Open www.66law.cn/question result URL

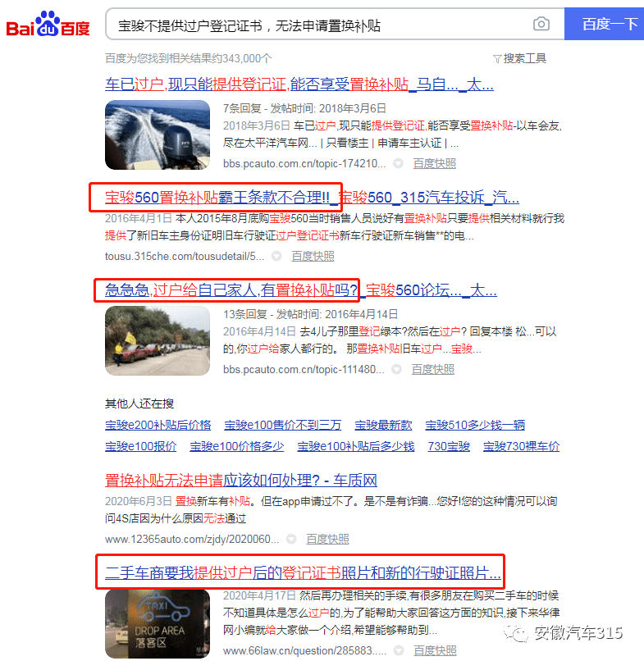304,650
